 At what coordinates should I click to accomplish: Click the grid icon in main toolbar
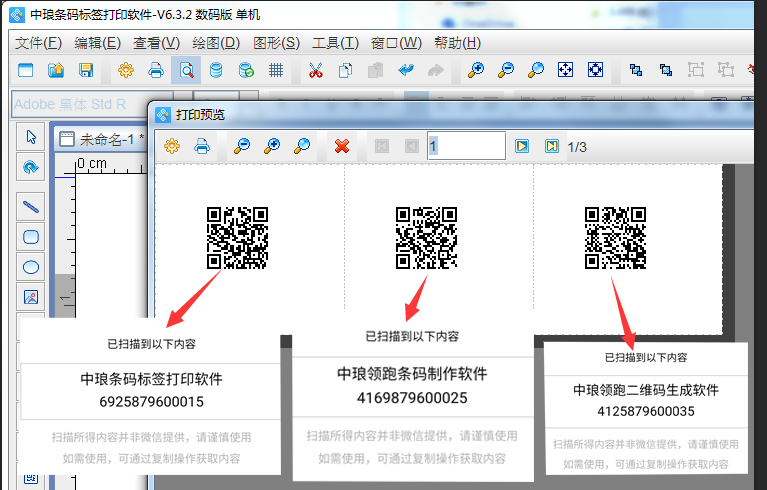pyautogui.click(x=276, y=70)
